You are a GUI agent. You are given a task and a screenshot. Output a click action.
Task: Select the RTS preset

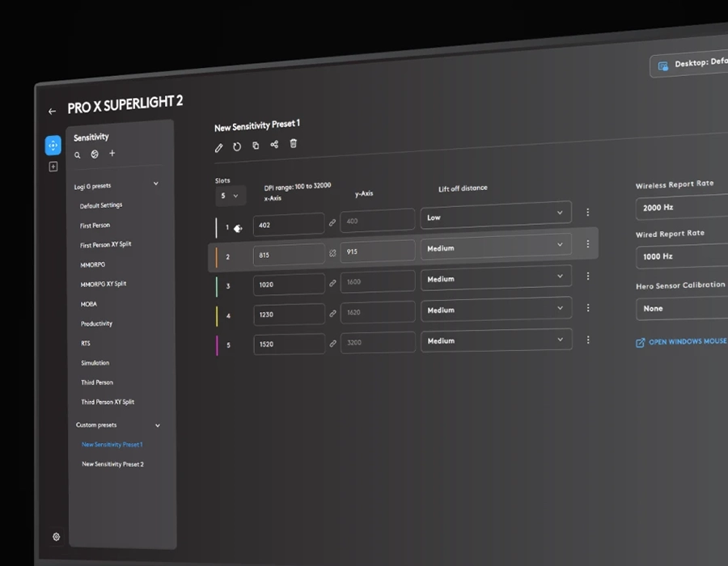(86, 344)
